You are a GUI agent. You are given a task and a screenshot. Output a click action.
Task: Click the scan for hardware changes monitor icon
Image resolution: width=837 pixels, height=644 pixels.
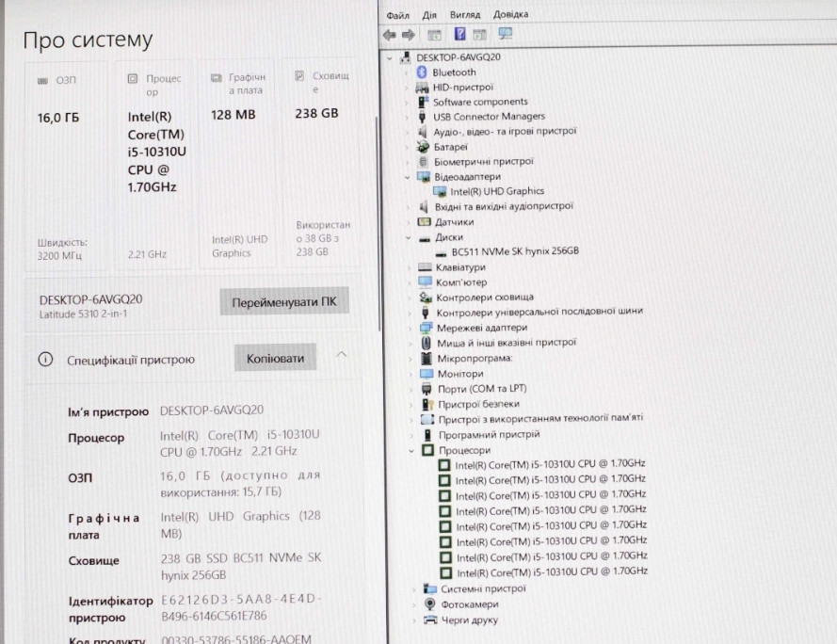coord(506,35)
